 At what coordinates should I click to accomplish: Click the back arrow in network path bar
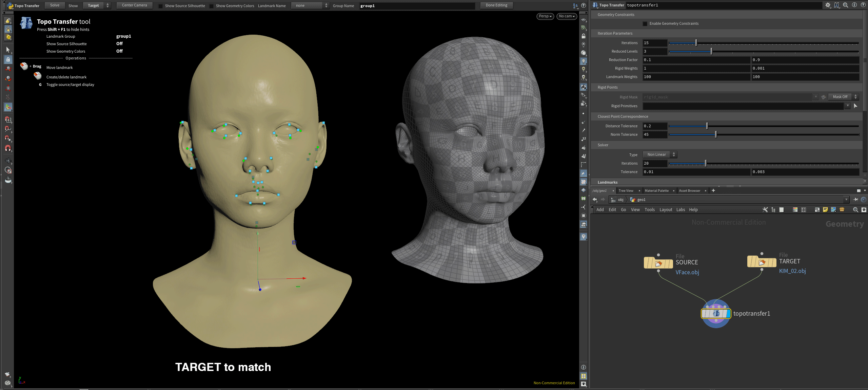595,200
